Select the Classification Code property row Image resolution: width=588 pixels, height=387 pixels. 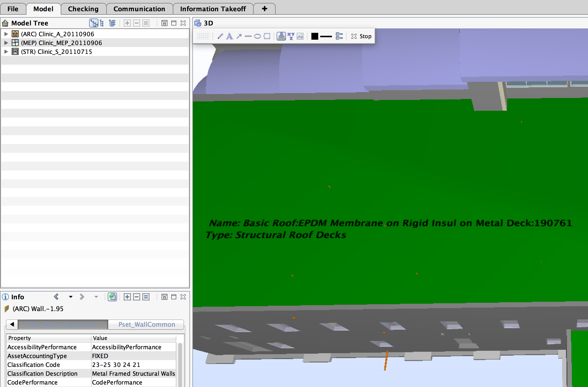[34, 364]
